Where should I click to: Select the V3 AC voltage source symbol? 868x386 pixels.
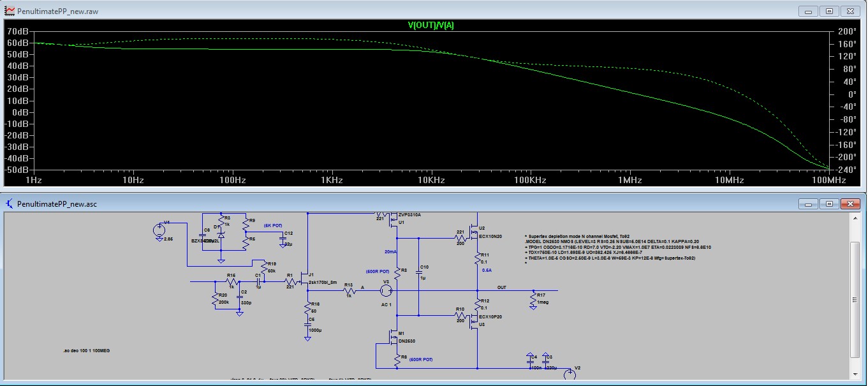point(386,290)
